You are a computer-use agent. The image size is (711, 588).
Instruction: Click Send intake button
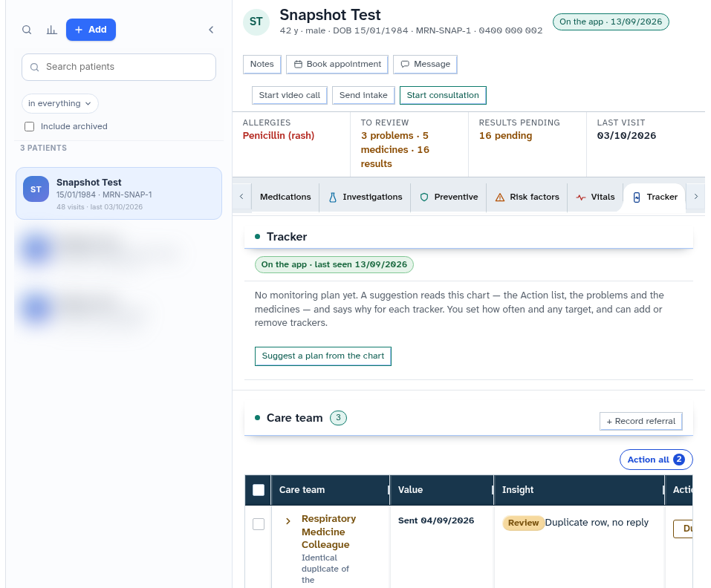point(363,95)
